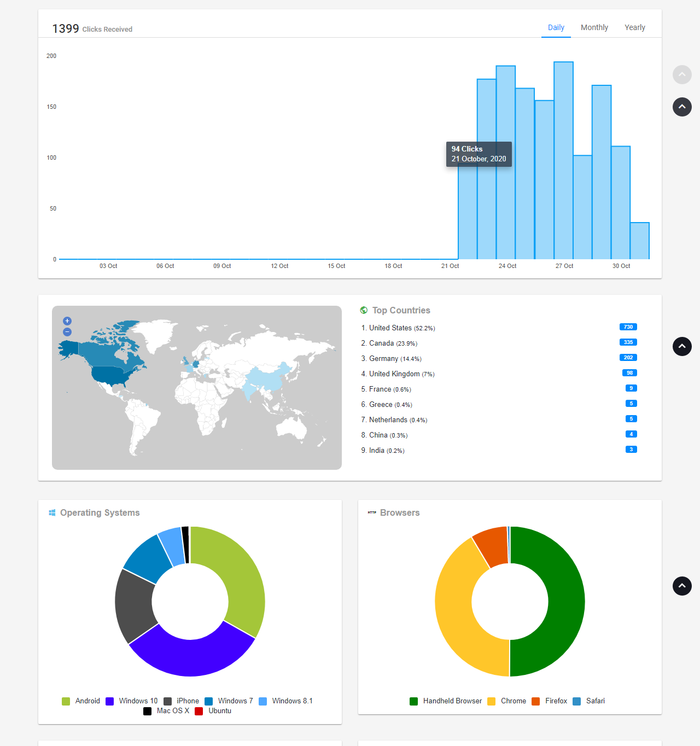Zoom out on the world map
Viewport: 700px width, 746px height.
click(67, 332)
